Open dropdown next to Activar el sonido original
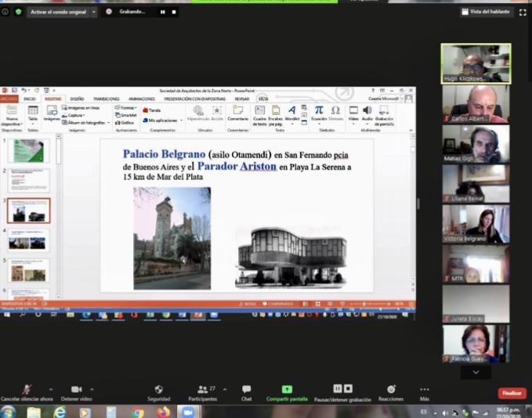 click(94, 12)
